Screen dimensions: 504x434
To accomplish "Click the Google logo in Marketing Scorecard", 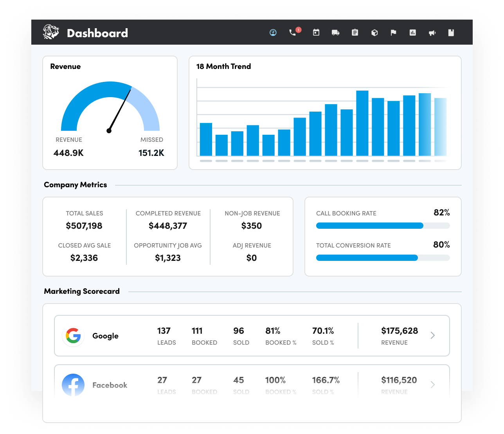I will click(x=73, y=336).
